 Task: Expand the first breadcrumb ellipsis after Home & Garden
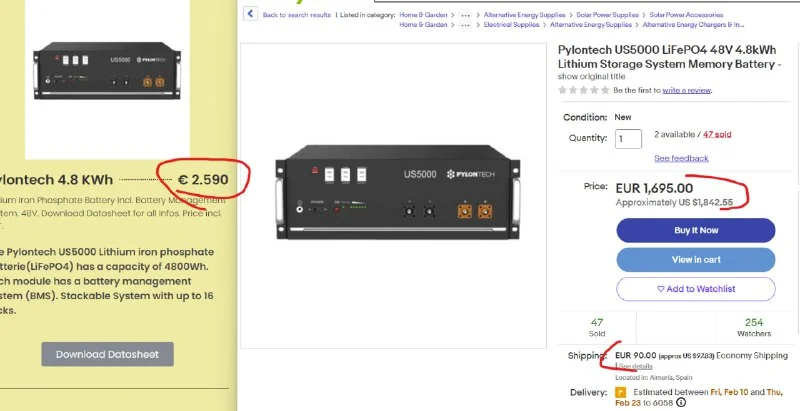(x=466, y=15)
